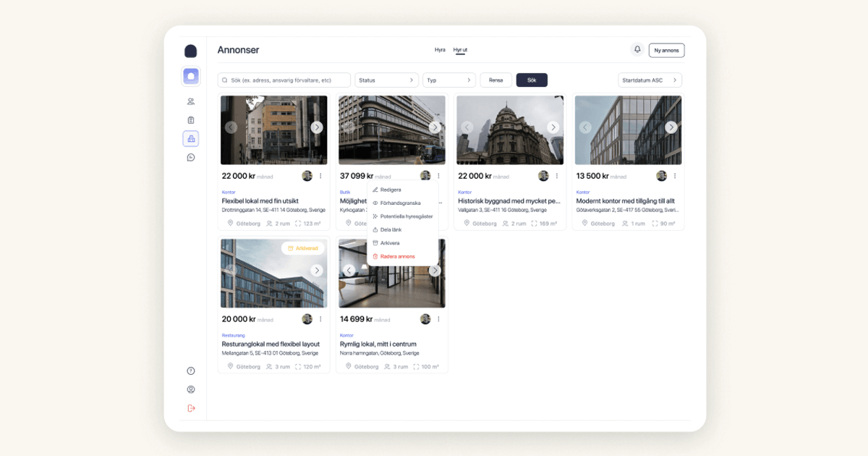
Task: Switch to the Hyra tab
Action: [440, 50]
